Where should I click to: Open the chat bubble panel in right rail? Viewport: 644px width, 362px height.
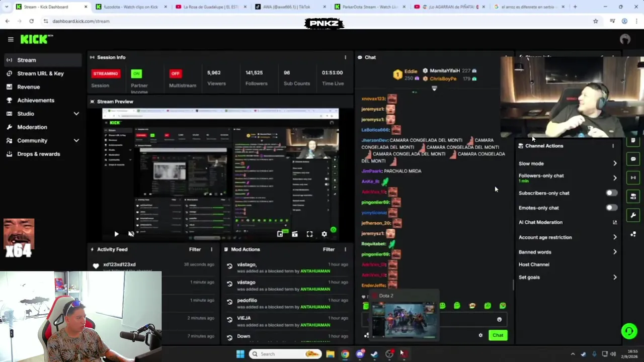[x=633, y=159]
